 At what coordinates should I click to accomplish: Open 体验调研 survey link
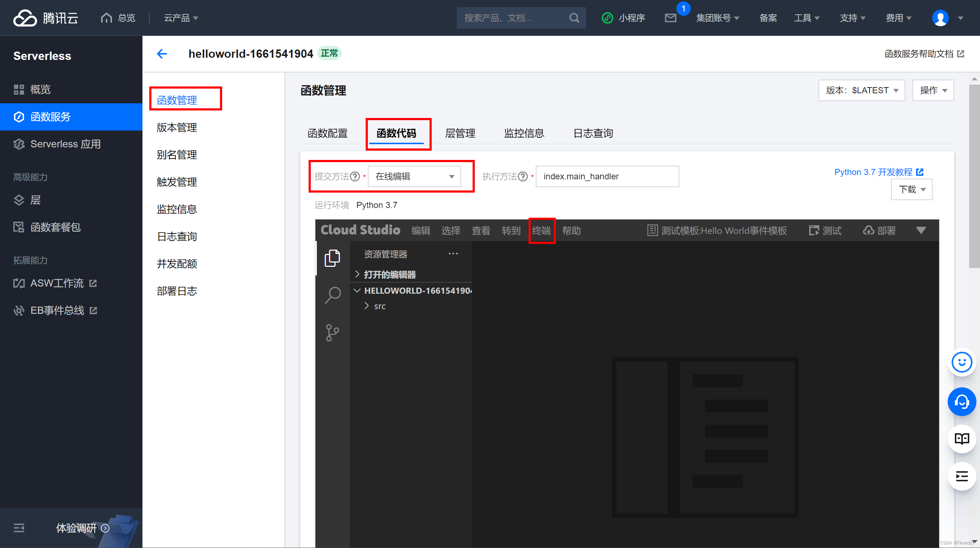point(83,528)
